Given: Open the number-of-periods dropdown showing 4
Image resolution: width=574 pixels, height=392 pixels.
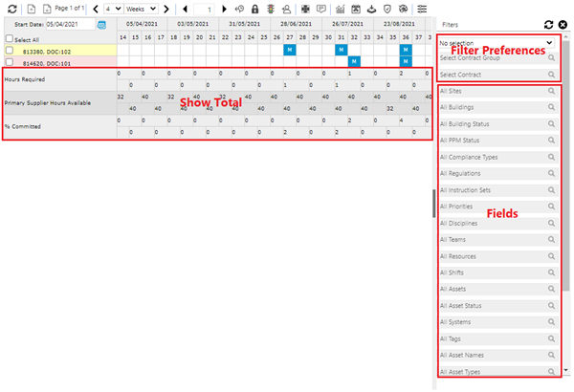Looking at the screenshot, I should coord(112,9).
